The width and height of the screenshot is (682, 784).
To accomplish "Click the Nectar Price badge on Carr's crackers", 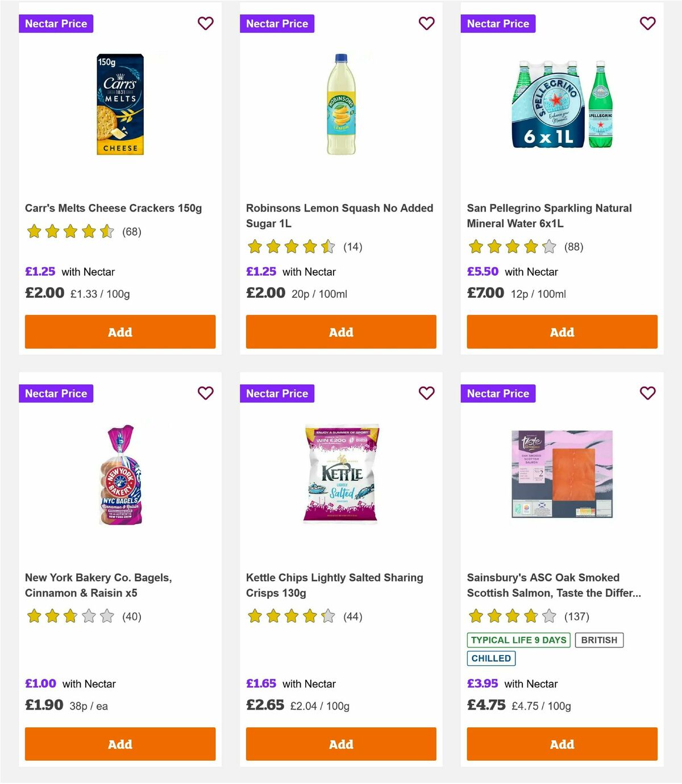I will [56, 23].
